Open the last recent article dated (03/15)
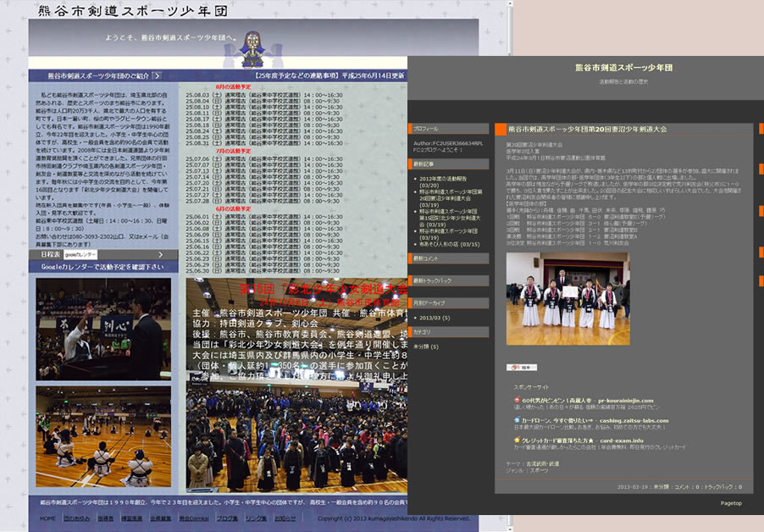 pyautogui.click(x=449, y=244)
